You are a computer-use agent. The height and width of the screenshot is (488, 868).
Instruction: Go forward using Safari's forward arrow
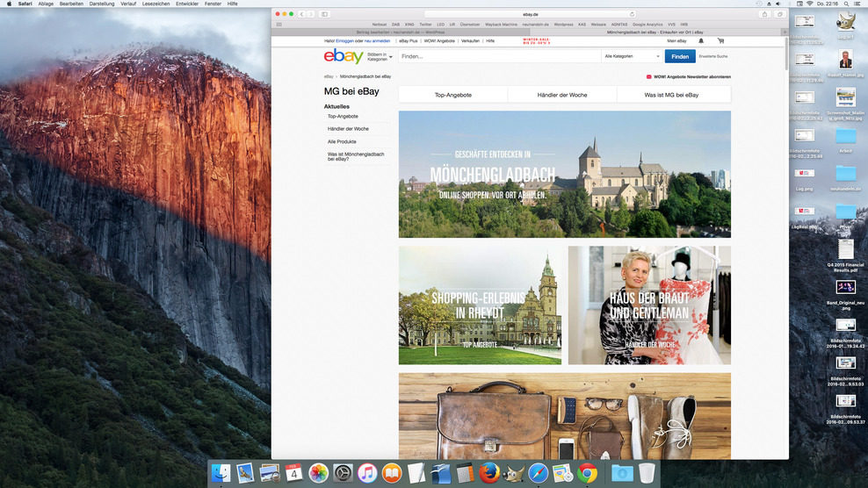click(x=311, y=14)
